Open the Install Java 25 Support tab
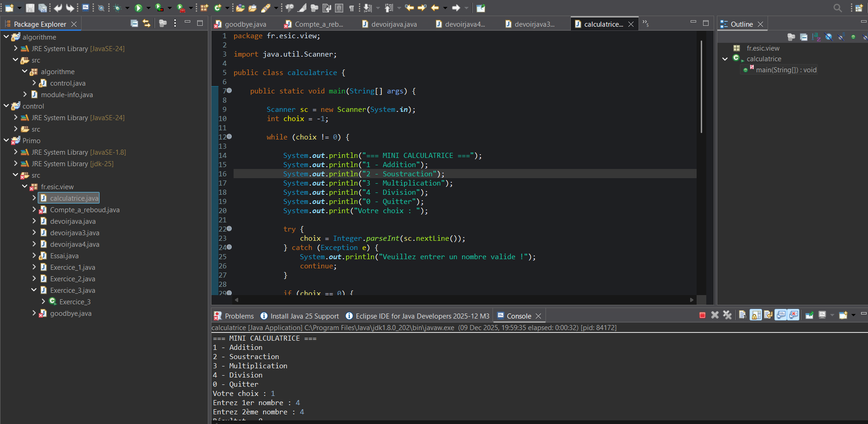Screen dimensions: 868x424 pos(299,316)
